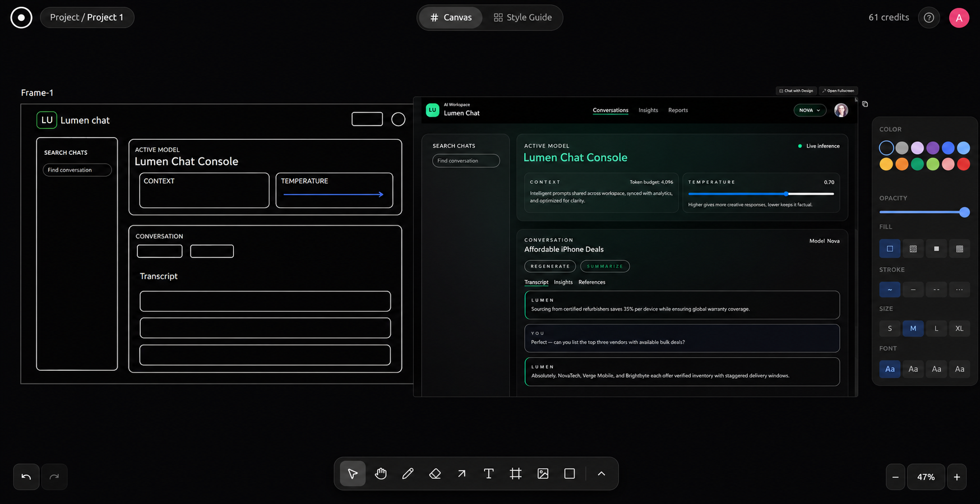Screen dimensions: 980x504
Task: Select the orange color swatch
Action: [x=902, y=164]
